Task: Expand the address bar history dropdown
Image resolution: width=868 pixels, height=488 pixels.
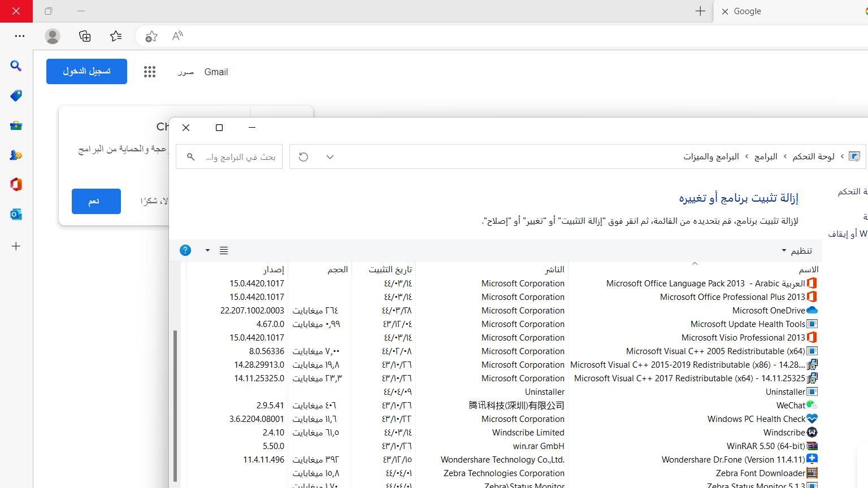Action: [330, 157]
